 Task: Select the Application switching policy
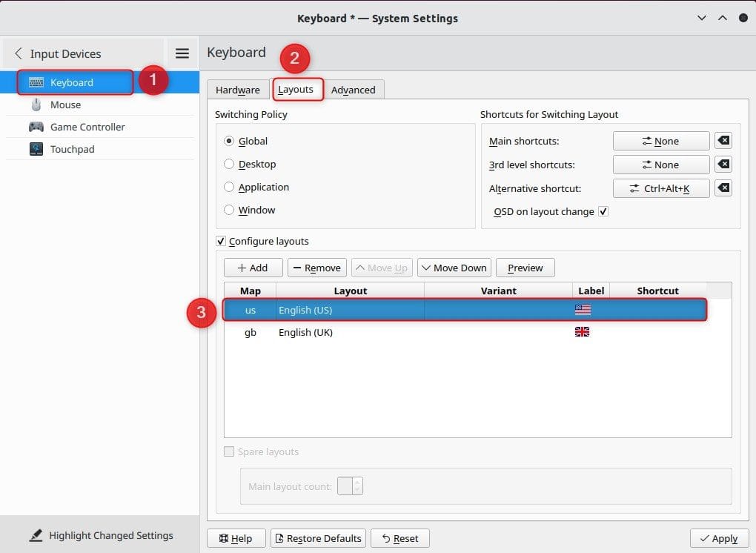pos(229,187)
